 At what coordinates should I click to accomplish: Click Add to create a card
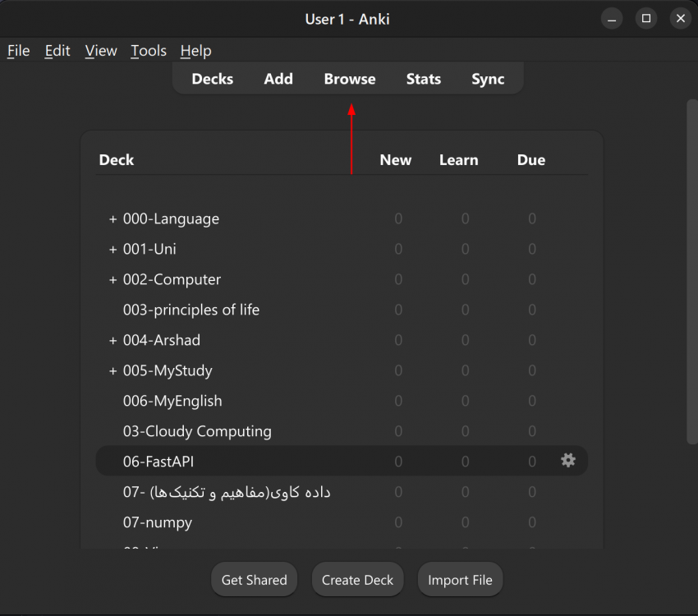coord(278,79)
